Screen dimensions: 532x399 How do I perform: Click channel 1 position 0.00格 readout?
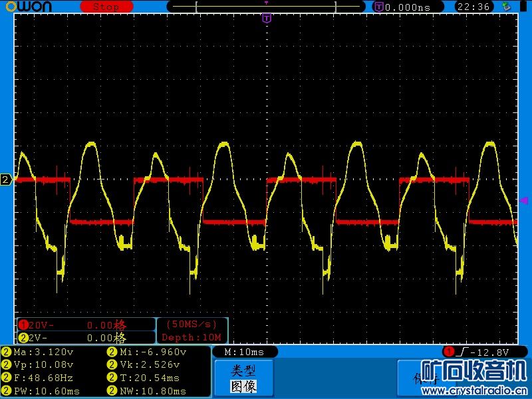(x=106, y=325)
